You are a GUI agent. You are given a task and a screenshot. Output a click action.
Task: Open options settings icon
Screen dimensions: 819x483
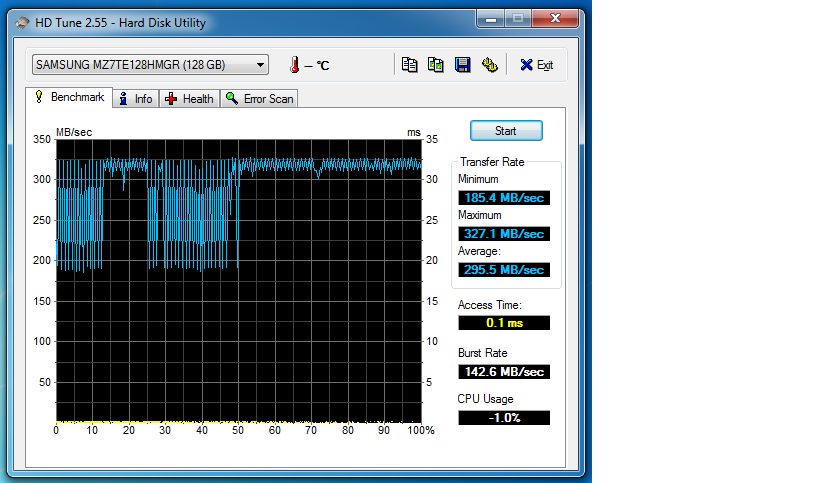click(489, 65)
